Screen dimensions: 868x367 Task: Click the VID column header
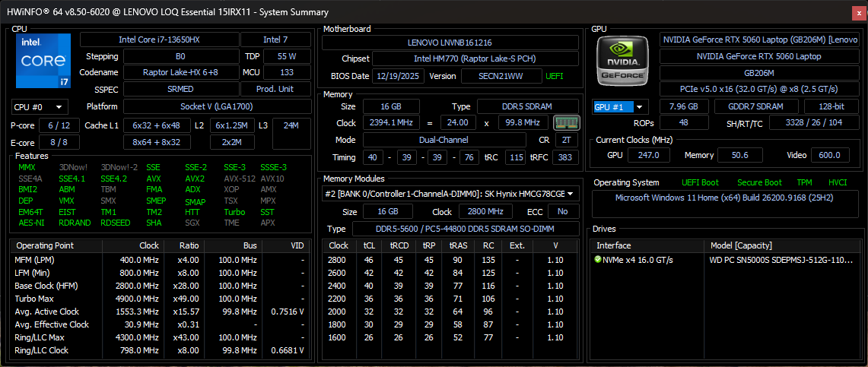pyautogui.click(x=285, y=245)
